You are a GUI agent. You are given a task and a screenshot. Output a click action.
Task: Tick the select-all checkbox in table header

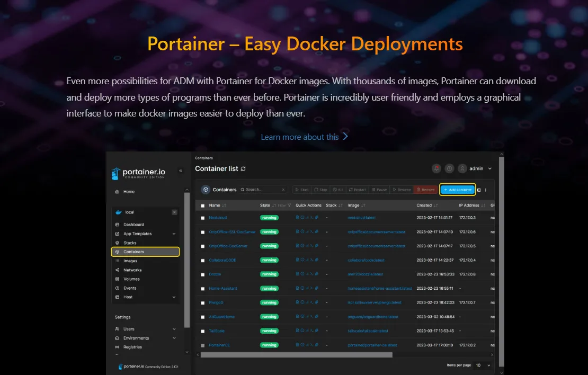coord(203,206)
